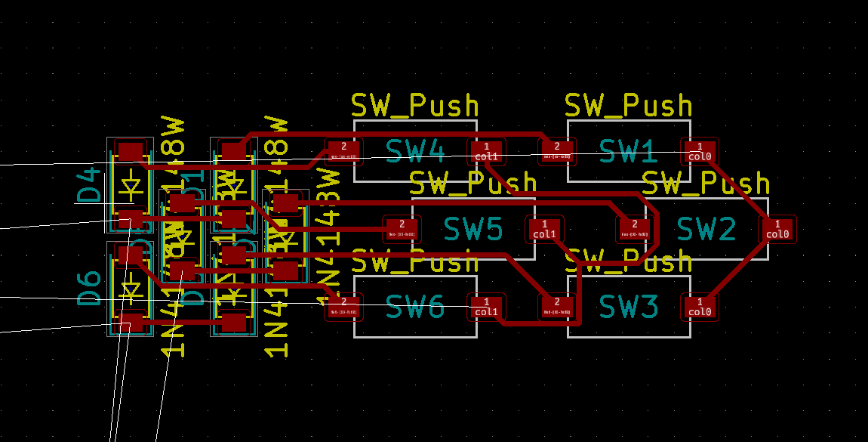Select pad 1 col1 of SW4

click(x=487, y=151)
